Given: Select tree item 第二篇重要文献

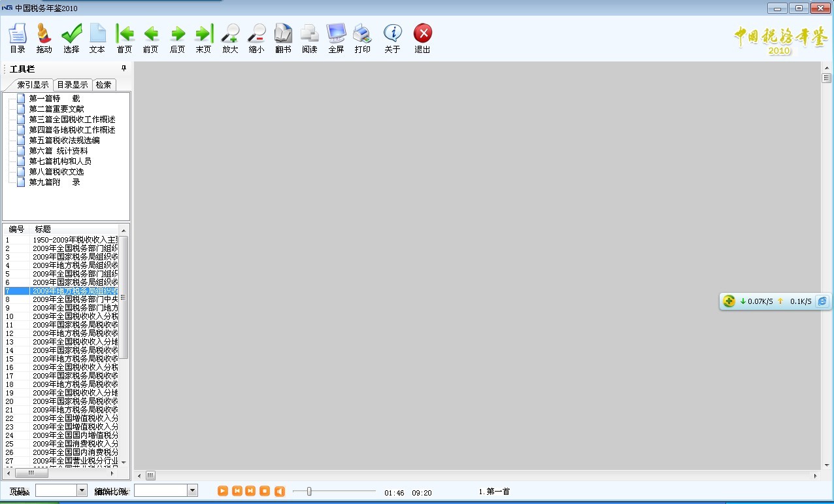Looking at the screenshot, I should point(56,109).
